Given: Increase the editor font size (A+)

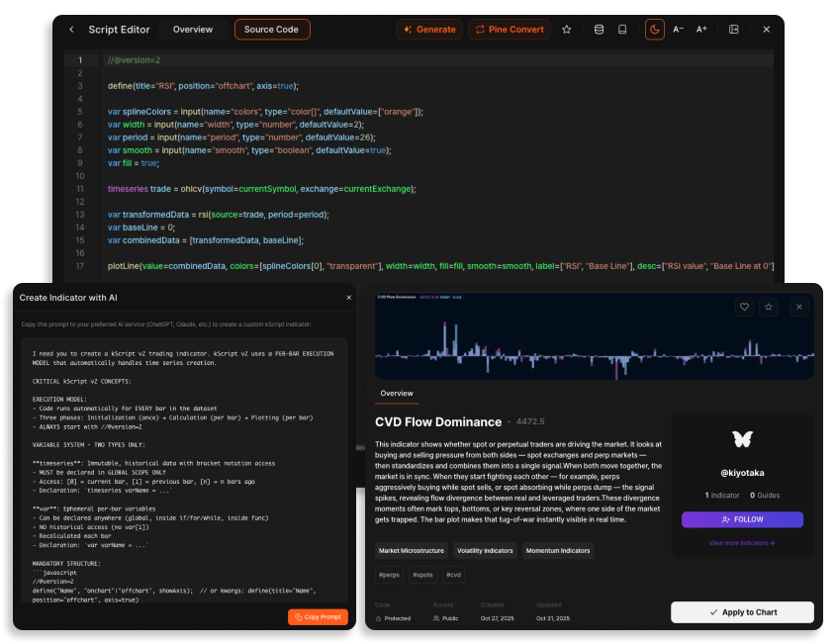Looking at the screenshot, I should (701, 30).
